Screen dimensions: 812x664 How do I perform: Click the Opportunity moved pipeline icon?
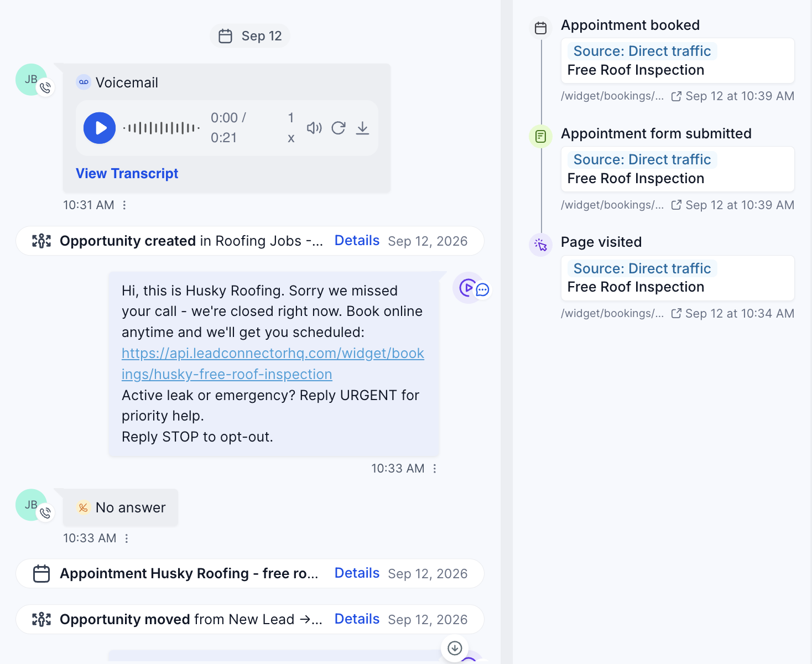[x=41, y=619]
